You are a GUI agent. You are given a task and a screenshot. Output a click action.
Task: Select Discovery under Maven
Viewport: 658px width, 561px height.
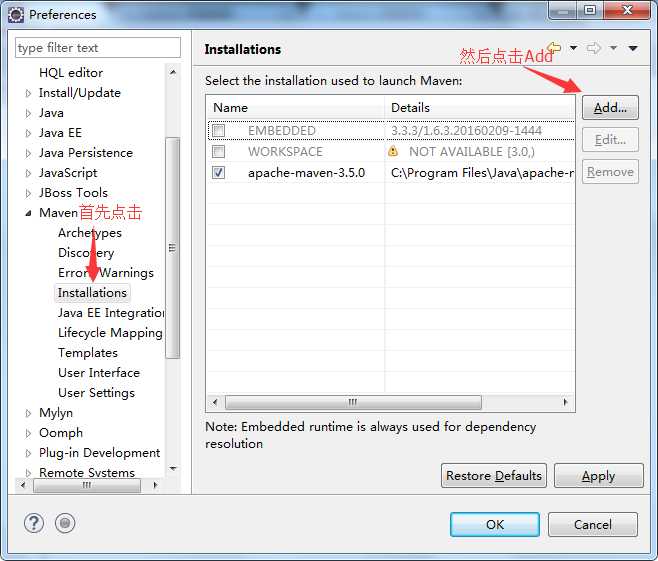click(86, 253)
